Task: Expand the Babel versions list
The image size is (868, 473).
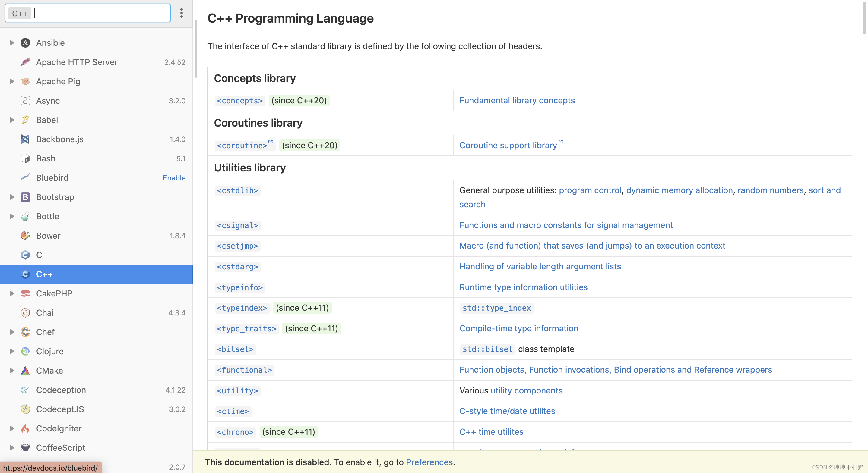Action: pyautogui.click(x=12, y=120)
